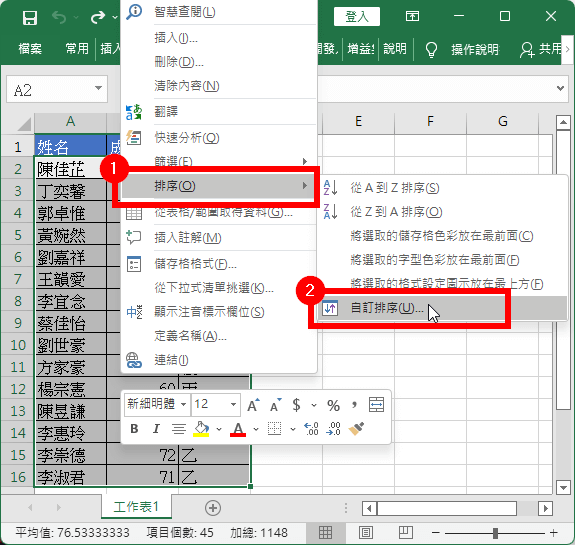Image resolution: width=575 pixels, height=545 pixels.
Task: Click the Merge and Center icon
Action: 377,405
